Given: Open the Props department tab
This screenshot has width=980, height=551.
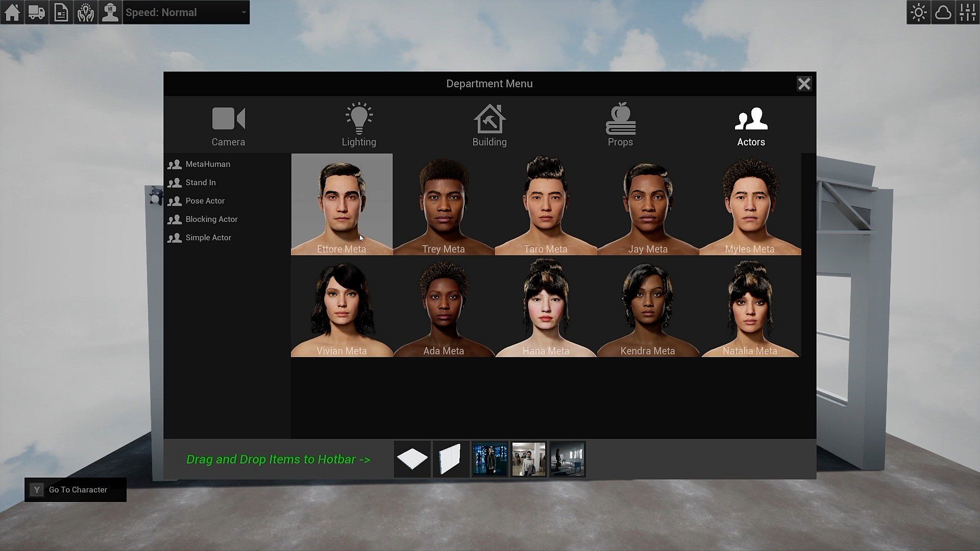Looking at the screenshot, I should [x=620, y=126].
